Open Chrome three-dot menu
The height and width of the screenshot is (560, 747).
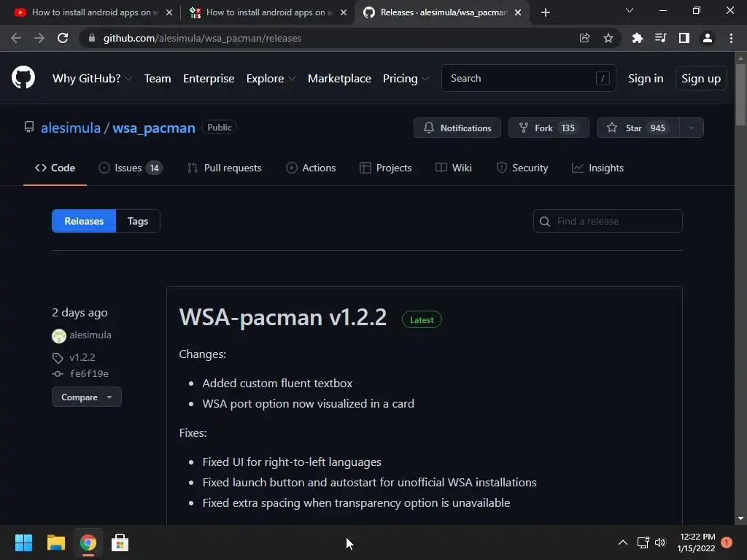[x=731, y=38]
